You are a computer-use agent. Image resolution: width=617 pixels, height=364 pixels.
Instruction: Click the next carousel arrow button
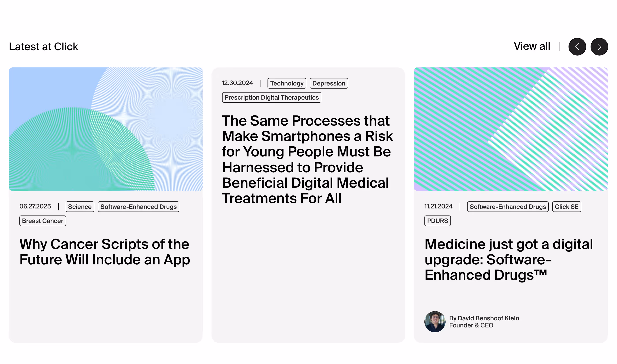pos(599,47)
